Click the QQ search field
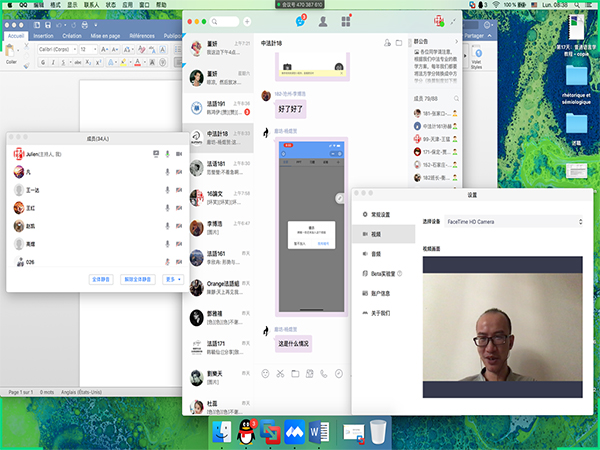Image resolution: width=600 pixels, height=450 pixels. pos(225,22)
